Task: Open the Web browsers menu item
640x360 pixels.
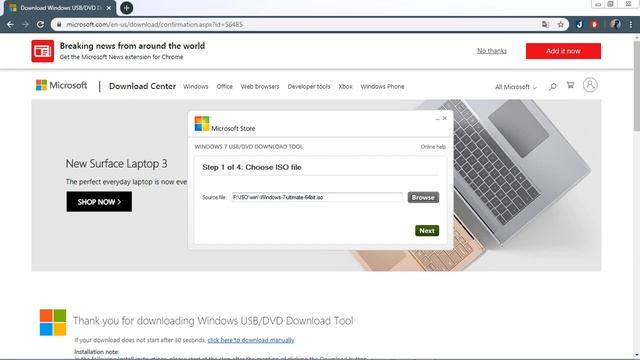Action: 260,87
